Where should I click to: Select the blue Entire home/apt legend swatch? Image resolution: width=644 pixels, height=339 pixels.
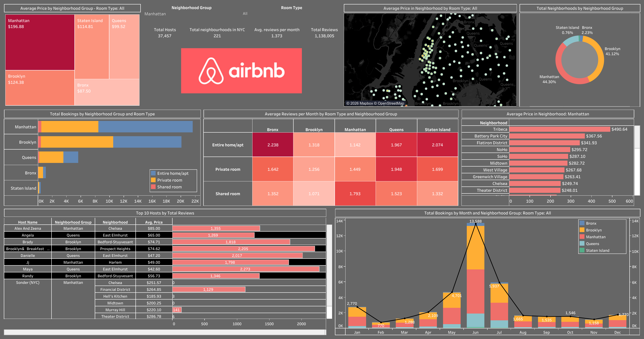[153, 173]
